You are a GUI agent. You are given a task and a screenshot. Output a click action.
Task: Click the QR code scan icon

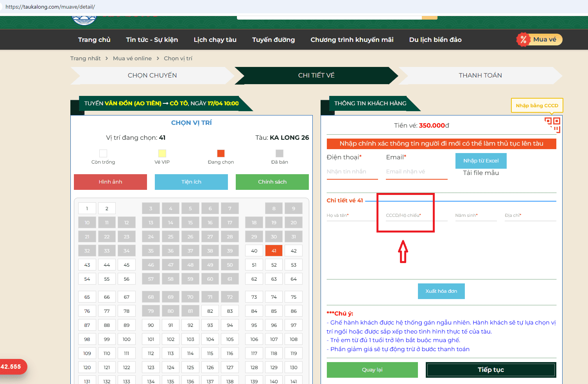pos(552,125)
